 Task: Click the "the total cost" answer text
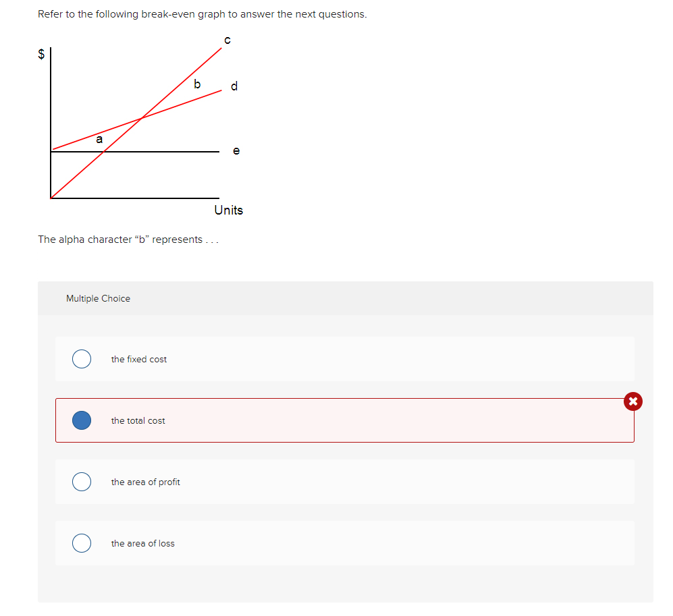click(138, 421)
